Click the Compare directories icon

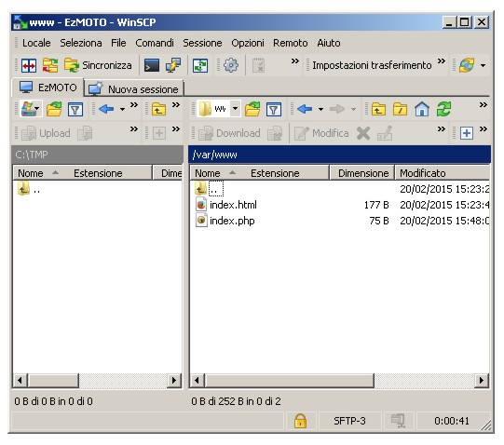(x=29, y=65)
